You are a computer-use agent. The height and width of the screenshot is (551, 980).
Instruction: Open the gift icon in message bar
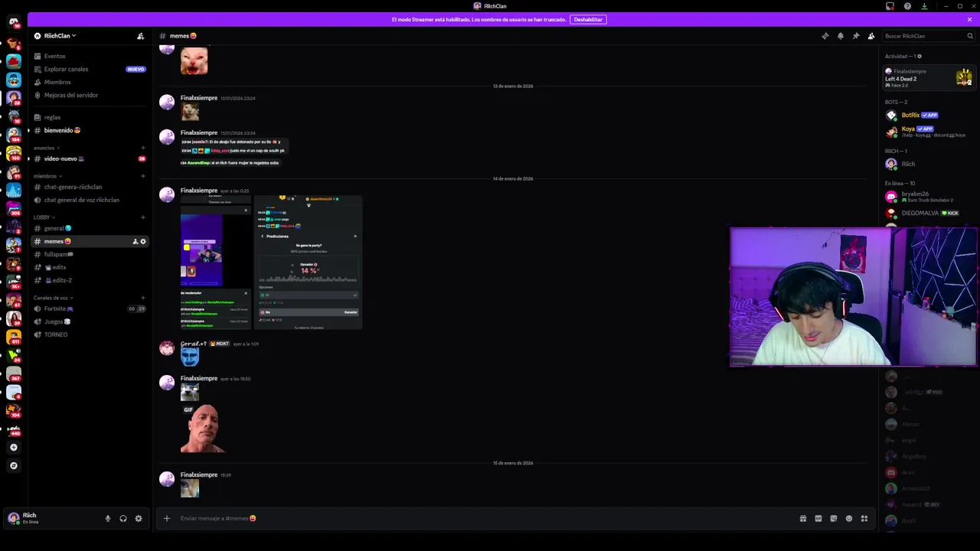coord(803,518)
